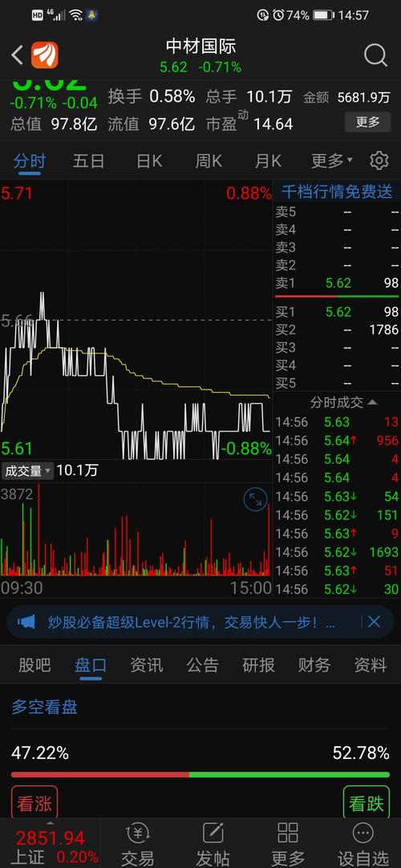Tap the trade row with volume 151
The width and height of the screenshot is (401, 868).
[x=337, y=515]
